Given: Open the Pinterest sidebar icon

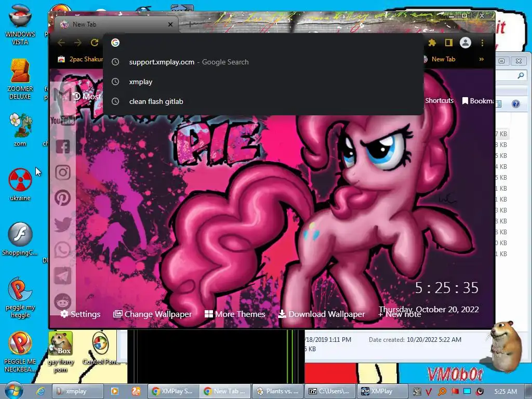Looking at the screenshot, I should pos(63,198).
